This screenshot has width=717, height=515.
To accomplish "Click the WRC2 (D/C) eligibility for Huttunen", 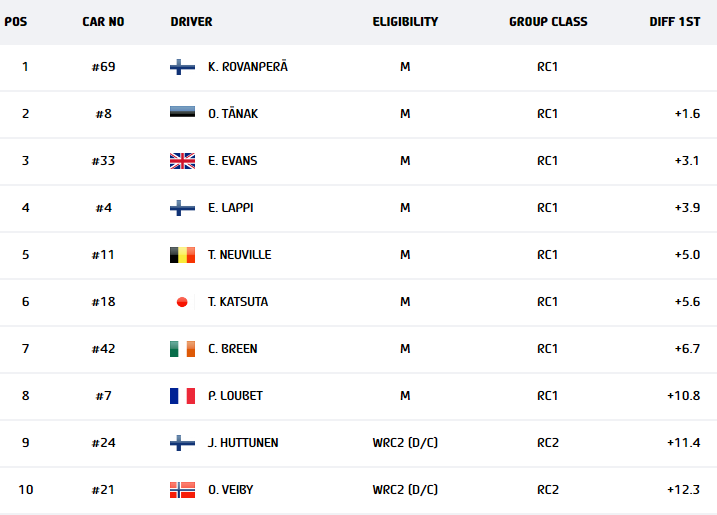I will point(405,443).
